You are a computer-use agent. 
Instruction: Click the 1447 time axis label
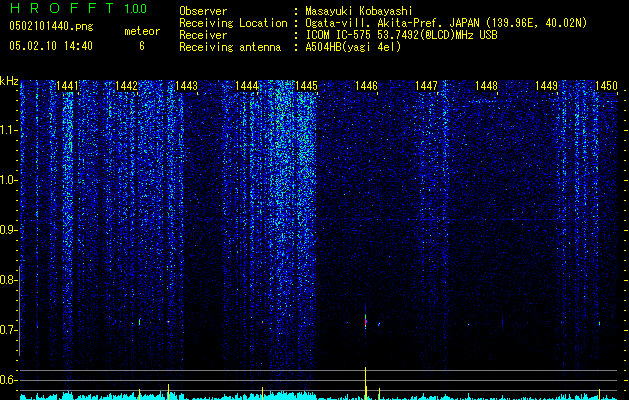pyautogui.click(x=426, y=86)
